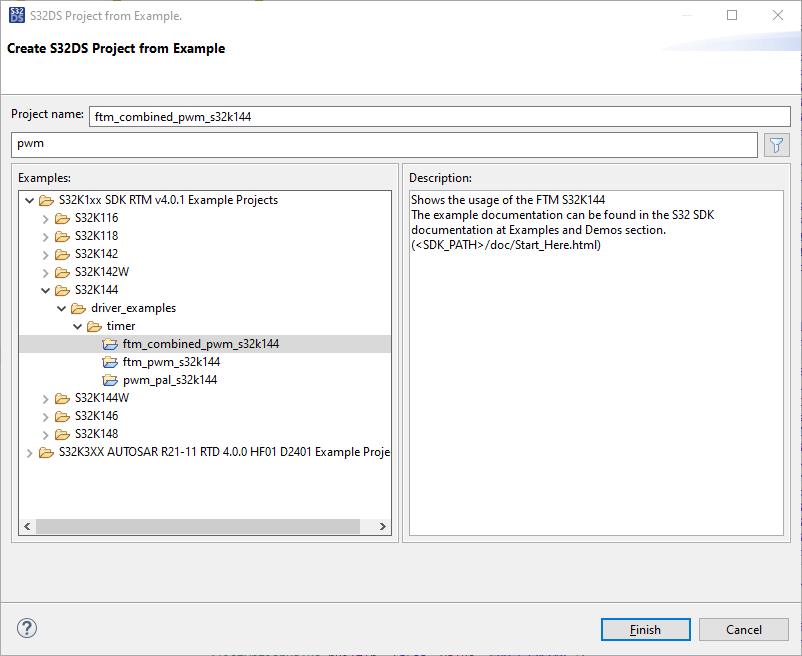Collapse the timer folder
802x656 pixels.
[x=77, y=325]
